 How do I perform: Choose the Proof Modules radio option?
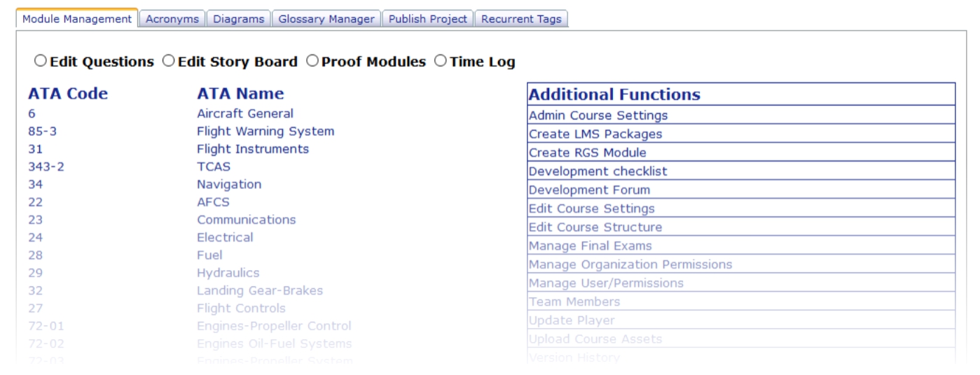click(312, 62)
